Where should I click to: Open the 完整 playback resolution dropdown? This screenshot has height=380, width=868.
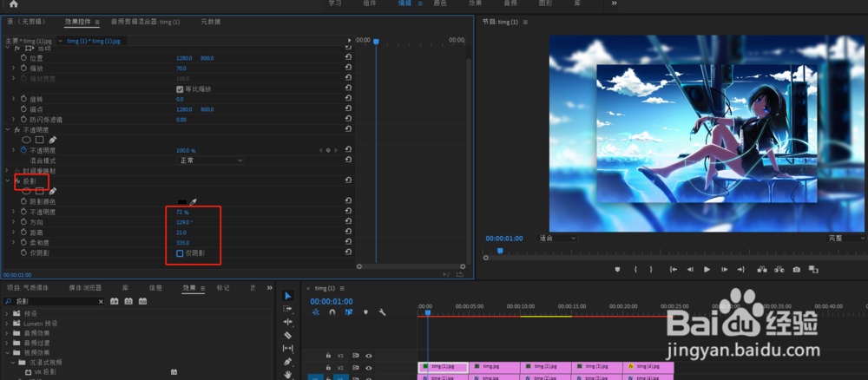pos(846,238)
